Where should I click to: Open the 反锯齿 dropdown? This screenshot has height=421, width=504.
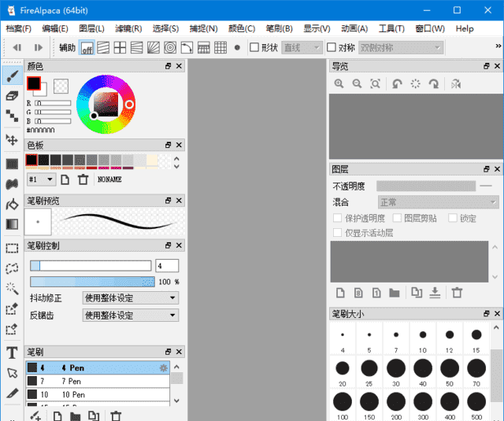click(131, 316)
